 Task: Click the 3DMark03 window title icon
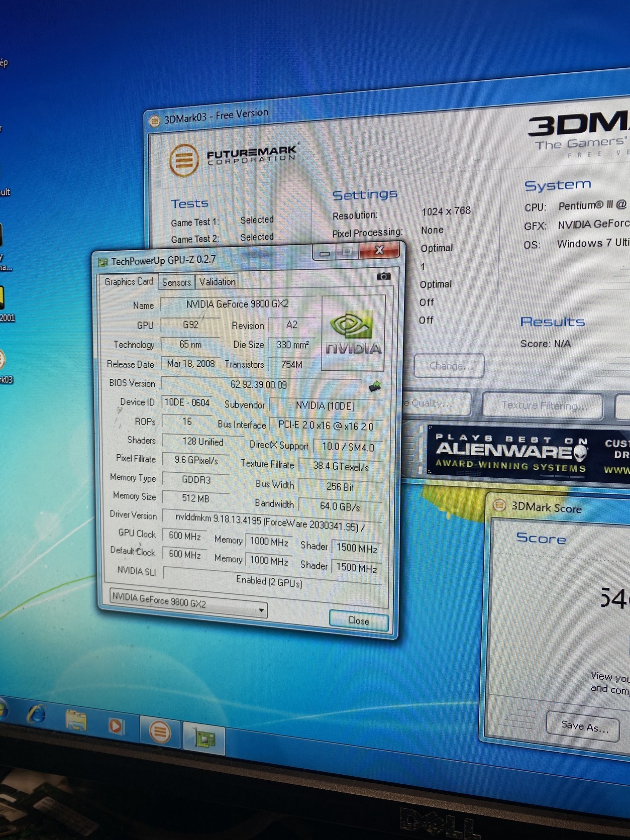point(155,121)
